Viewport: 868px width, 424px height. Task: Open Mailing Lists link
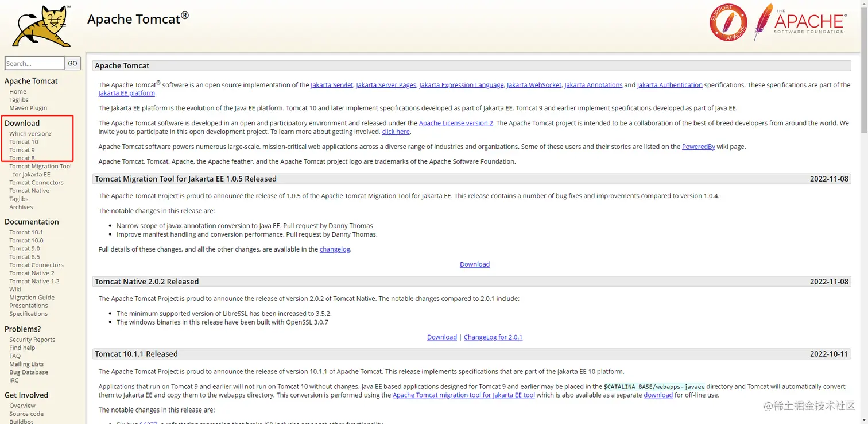(x=26, y=364)
